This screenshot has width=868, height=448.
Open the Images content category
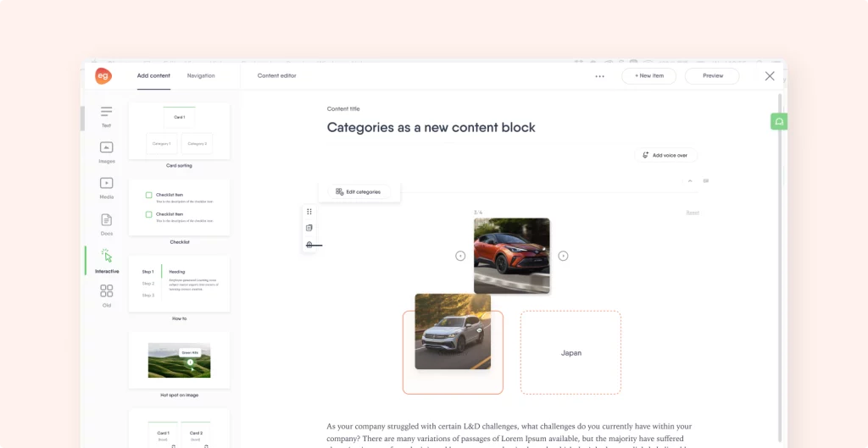click(x=106, y=152)
